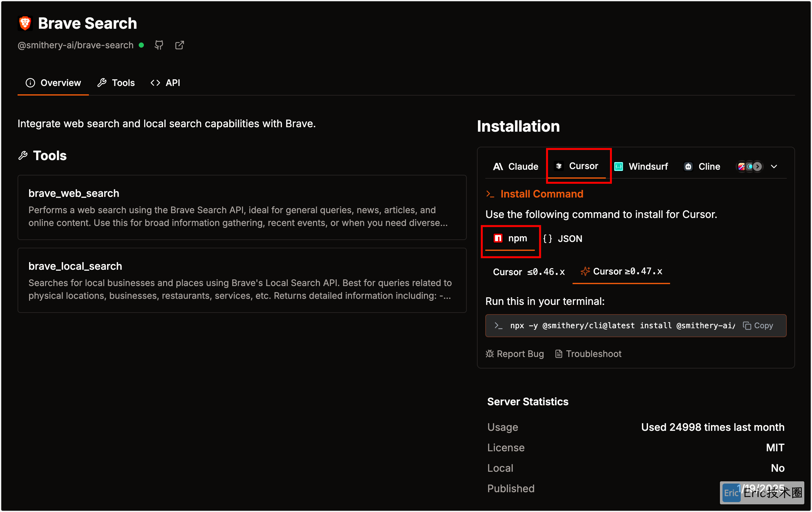Click the Brave Search title heading

pyautogui.click(x=87, y=23)
